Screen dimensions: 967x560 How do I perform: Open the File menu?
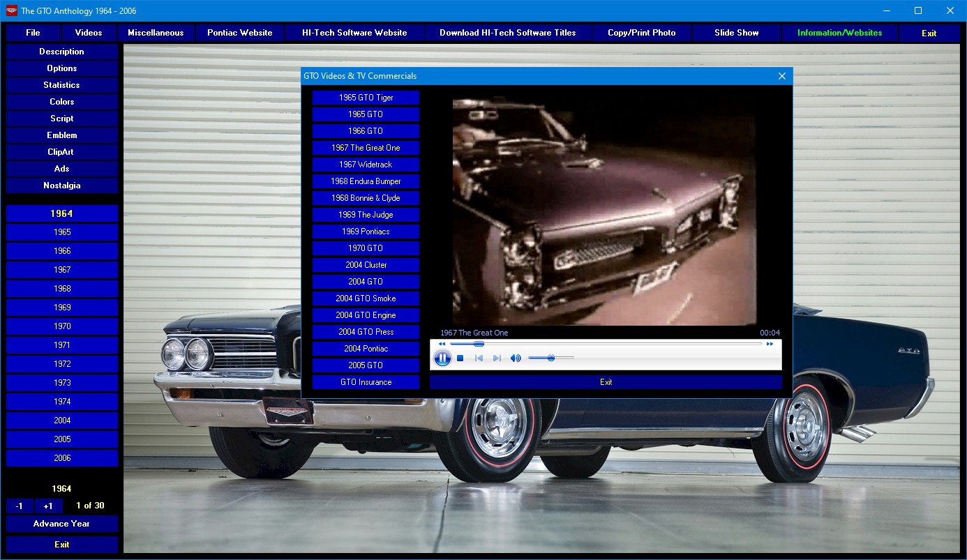pos(33,33)
